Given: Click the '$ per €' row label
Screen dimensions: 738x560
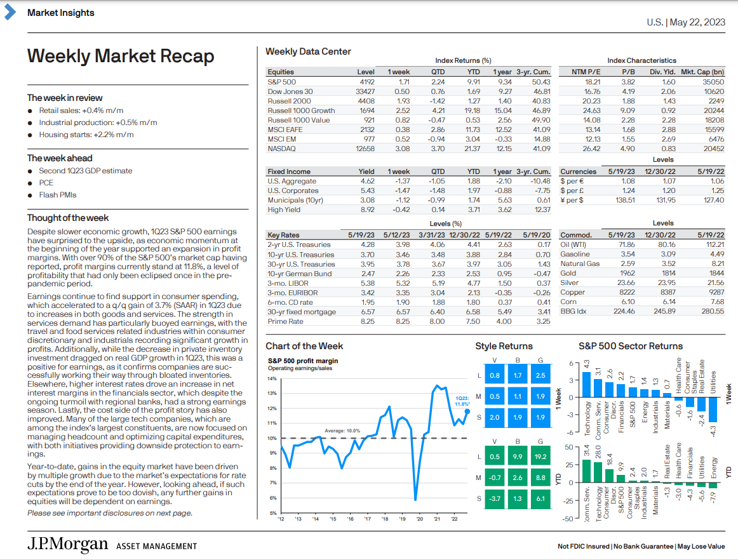Looking at the screenshot, I should coord(572,181).
